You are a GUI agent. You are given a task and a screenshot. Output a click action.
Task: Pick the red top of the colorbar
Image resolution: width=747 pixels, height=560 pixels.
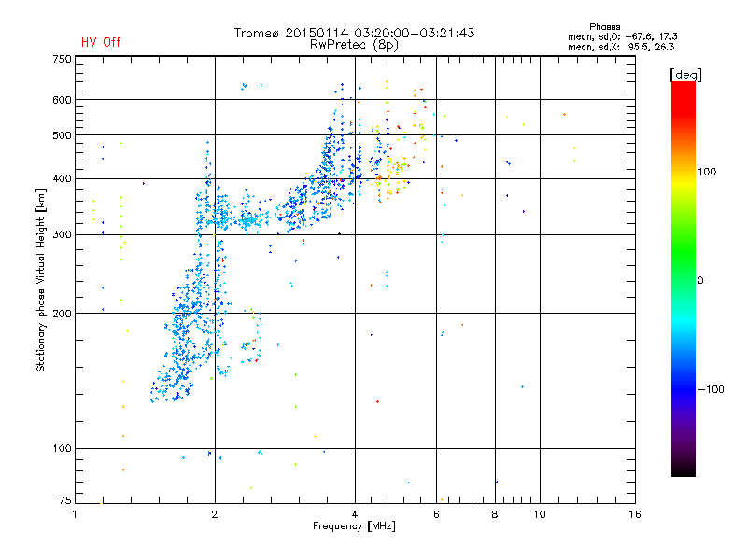click(683, 87)
